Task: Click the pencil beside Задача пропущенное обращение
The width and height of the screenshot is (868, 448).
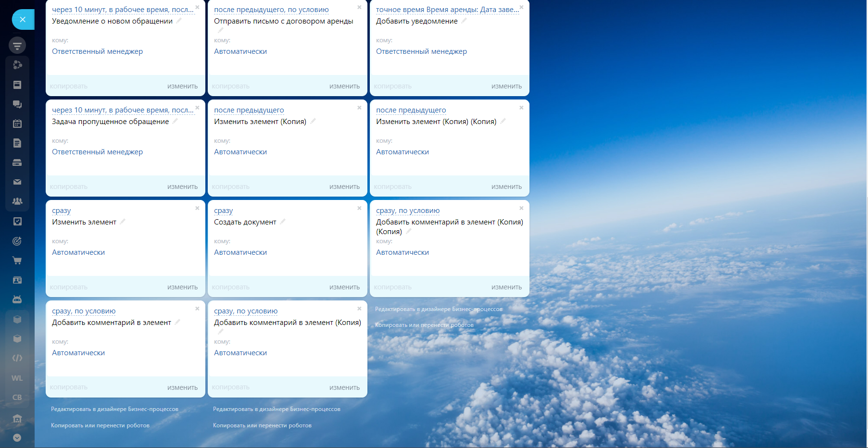Action: (175, 121)
